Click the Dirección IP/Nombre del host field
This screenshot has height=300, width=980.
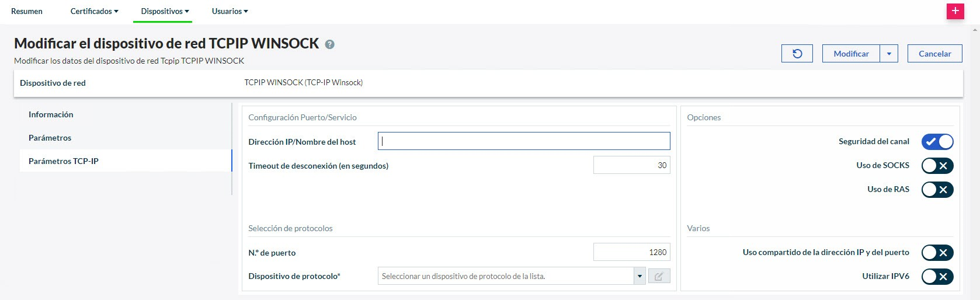pos(523,141)
